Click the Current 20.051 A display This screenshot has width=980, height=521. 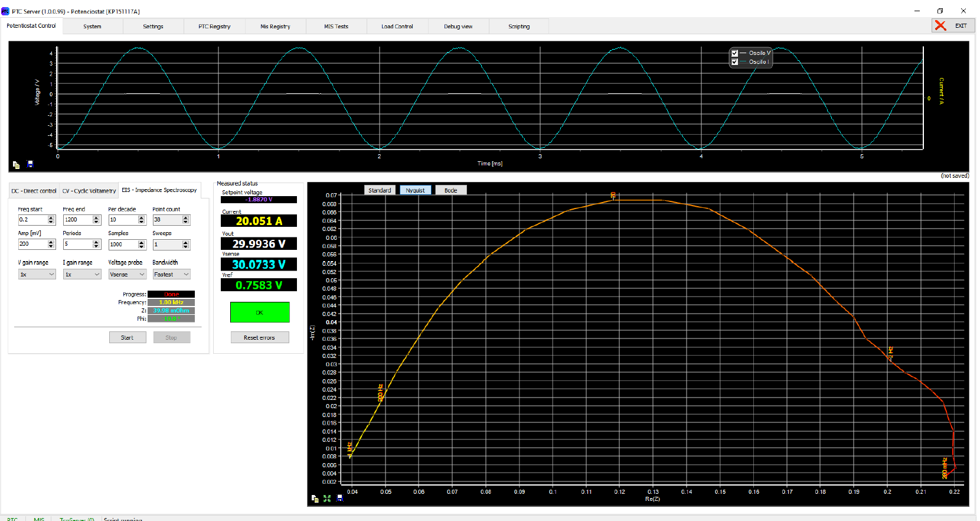[x=259, y=221]
